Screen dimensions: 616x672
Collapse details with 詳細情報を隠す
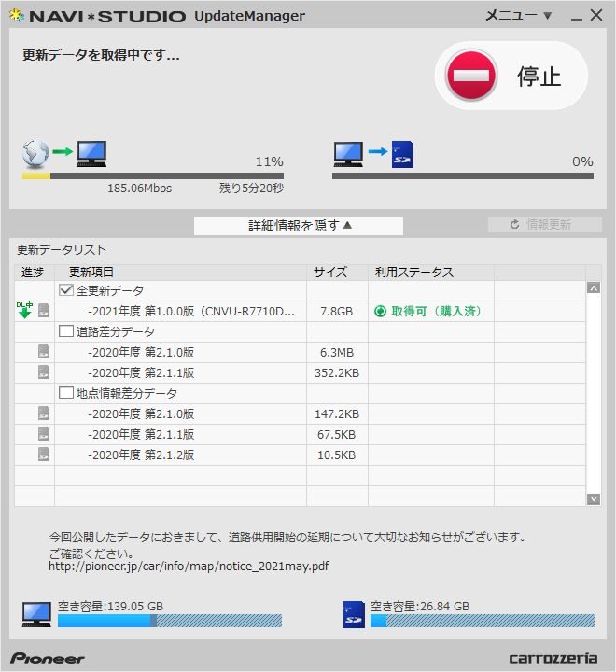(299, 226)
